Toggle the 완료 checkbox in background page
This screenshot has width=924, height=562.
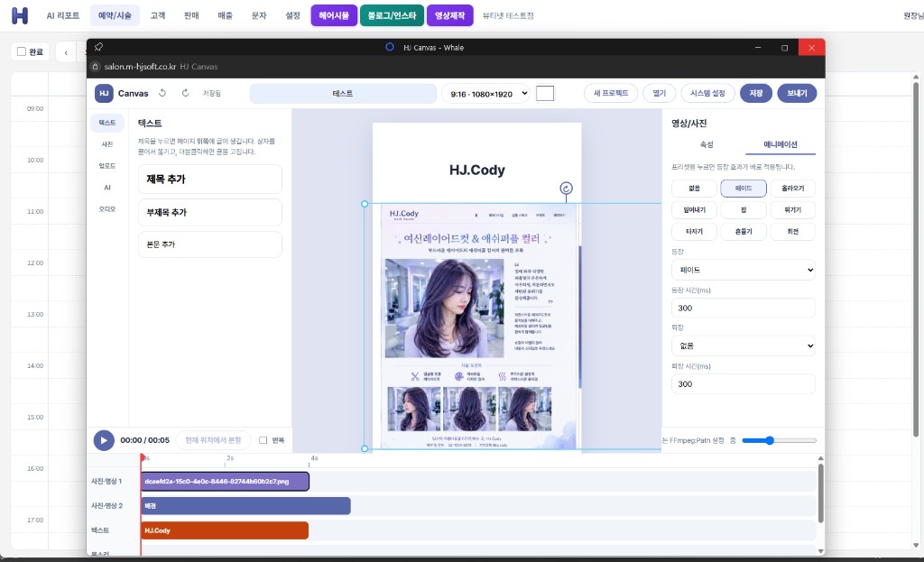[22, 51]
